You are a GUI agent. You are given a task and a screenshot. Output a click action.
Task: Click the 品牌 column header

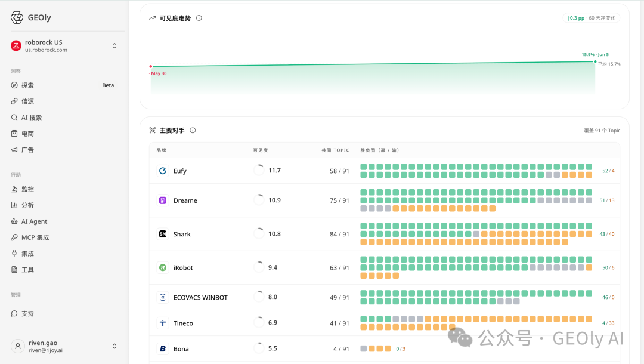pyautogui.click(x=161, y=150)
